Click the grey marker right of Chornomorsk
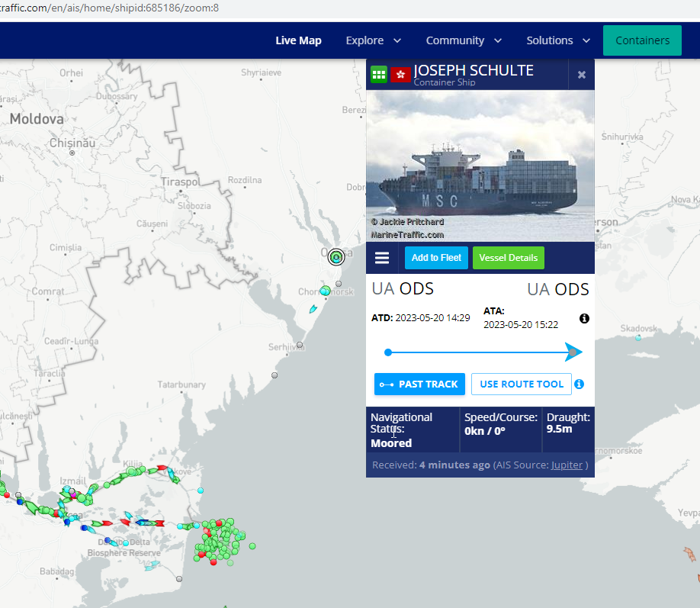The image size is (700, 608). pos(339,284)
